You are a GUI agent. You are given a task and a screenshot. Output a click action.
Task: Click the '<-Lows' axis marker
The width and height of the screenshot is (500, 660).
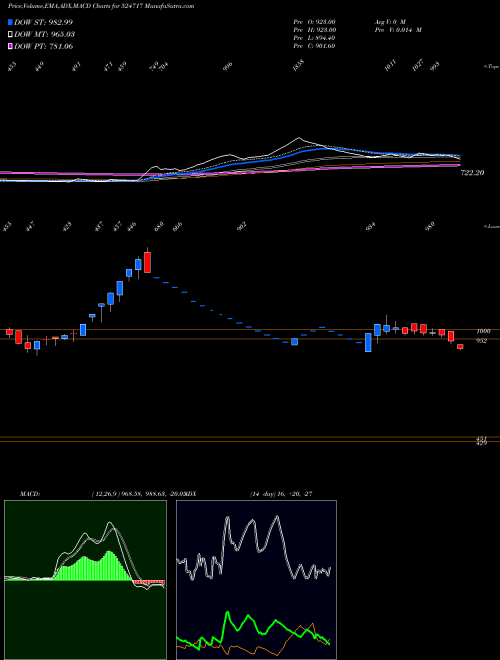[491, 227]
